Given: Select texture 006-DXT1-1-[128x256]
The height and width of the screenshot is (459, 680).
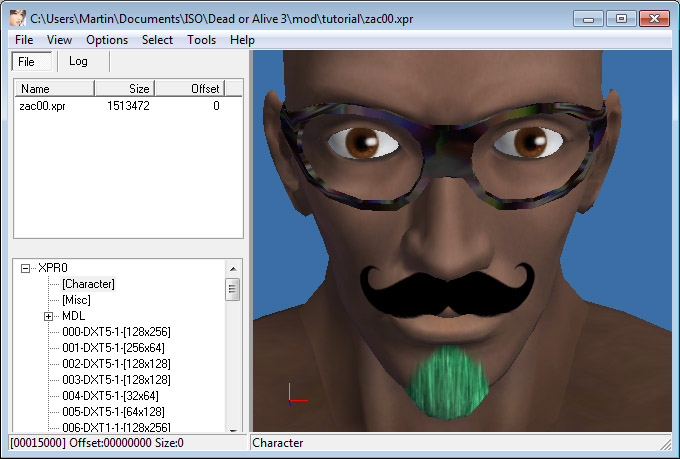Looking at the screenshot, I should [x=116, y=427].
